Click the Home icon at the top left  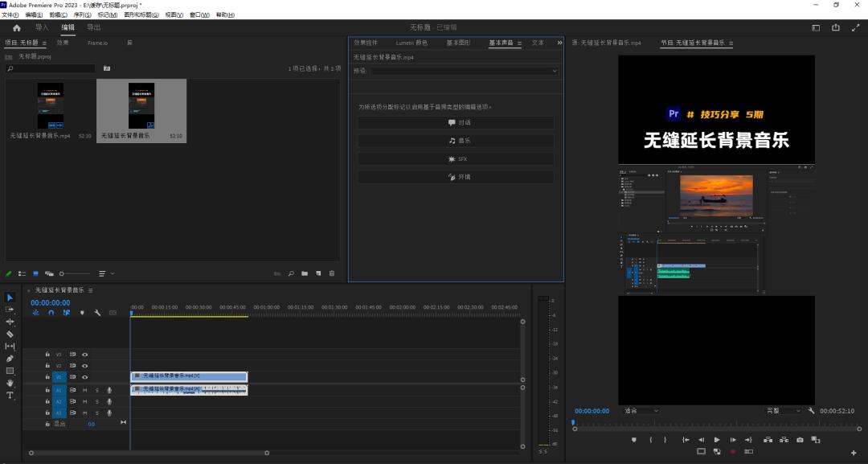(17, 27)
